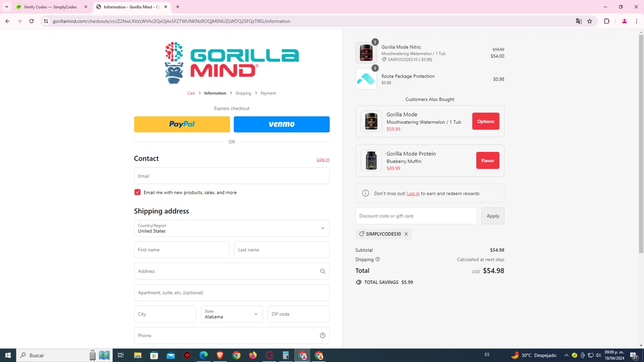Open the State dropdown showing Alabama
Screen dimensions: 644x362
232,314
